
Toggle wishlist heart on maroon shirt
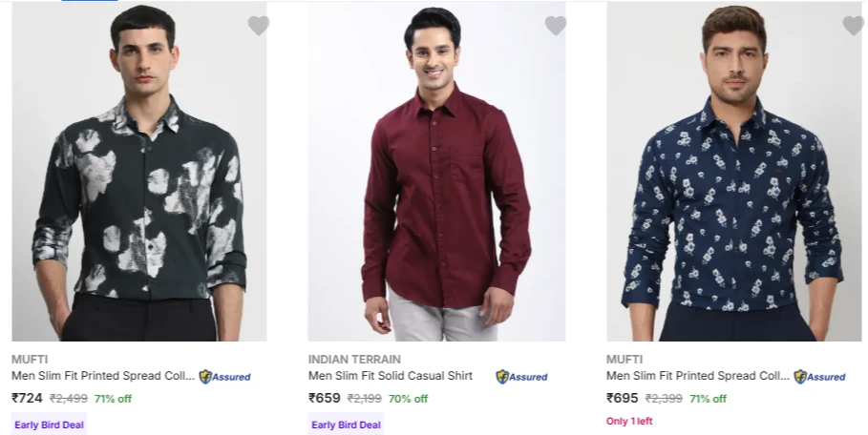click(x=556, y=26)
